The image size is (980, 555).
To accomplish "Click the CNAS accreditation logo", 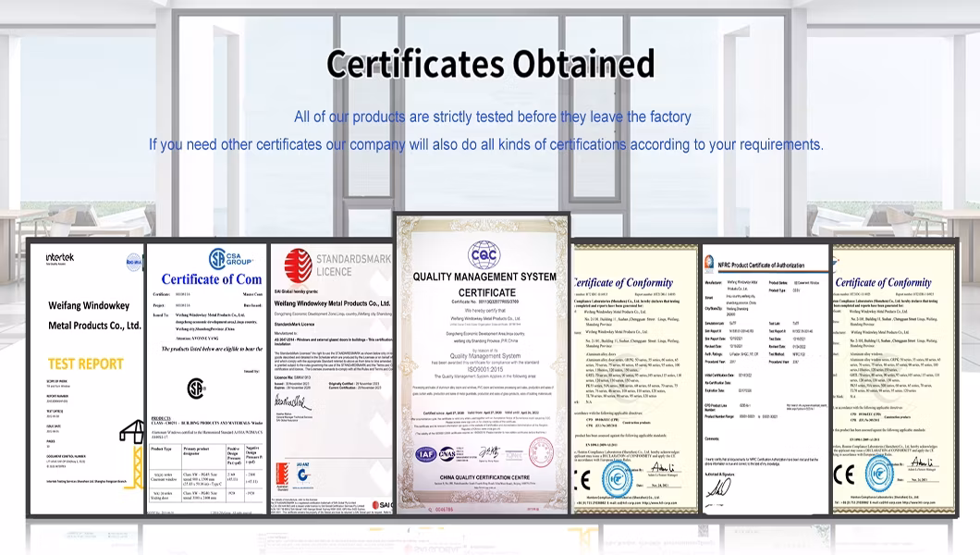I will [x=447, y=454].
